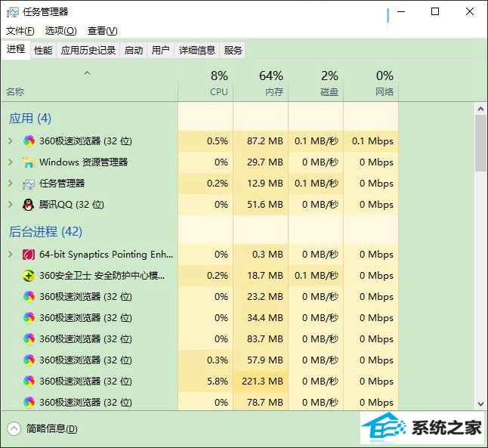Click the 29.7 MB memory cell
This screenshot has width=488, height=448.
point(261,162)
